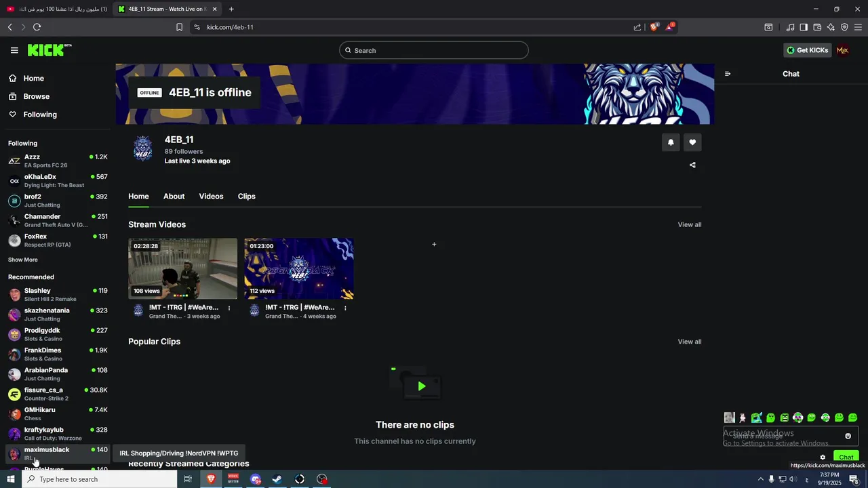
Task: Go to the Kick logo homepage
Action: tap(50, 50)
